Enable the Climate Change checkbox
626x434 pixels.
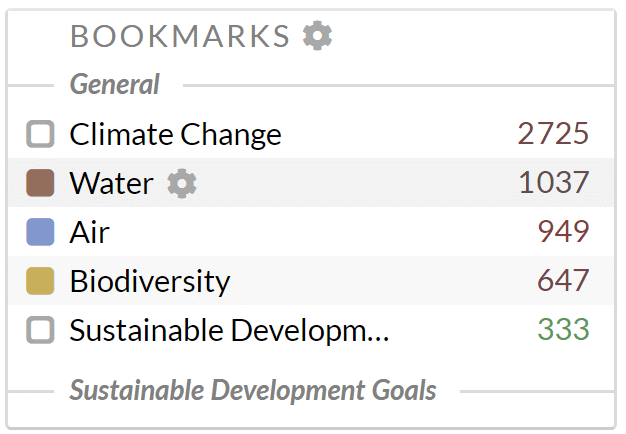(x=40, y=134)
